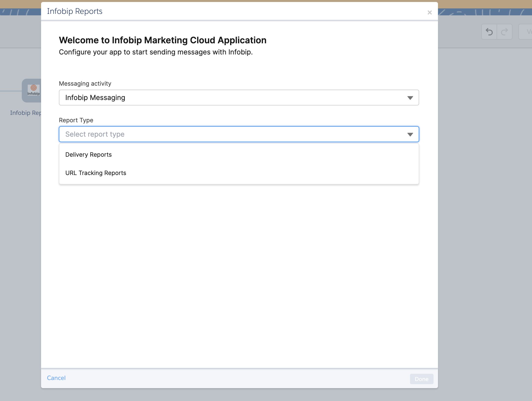Click the Report Type dropdown arrow
Image resolution: width=532 pixels, height=401 pixels.
tap(410, 134)
